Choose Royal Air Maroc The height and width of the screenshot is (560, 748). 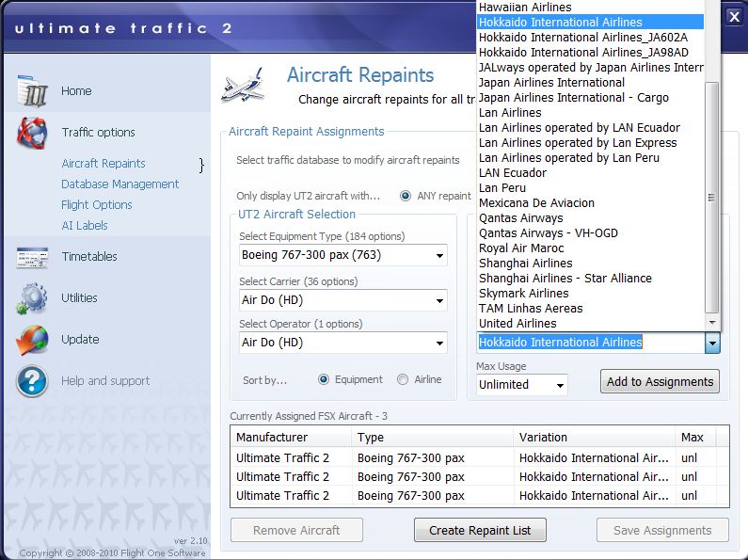(x=590, y=248)
